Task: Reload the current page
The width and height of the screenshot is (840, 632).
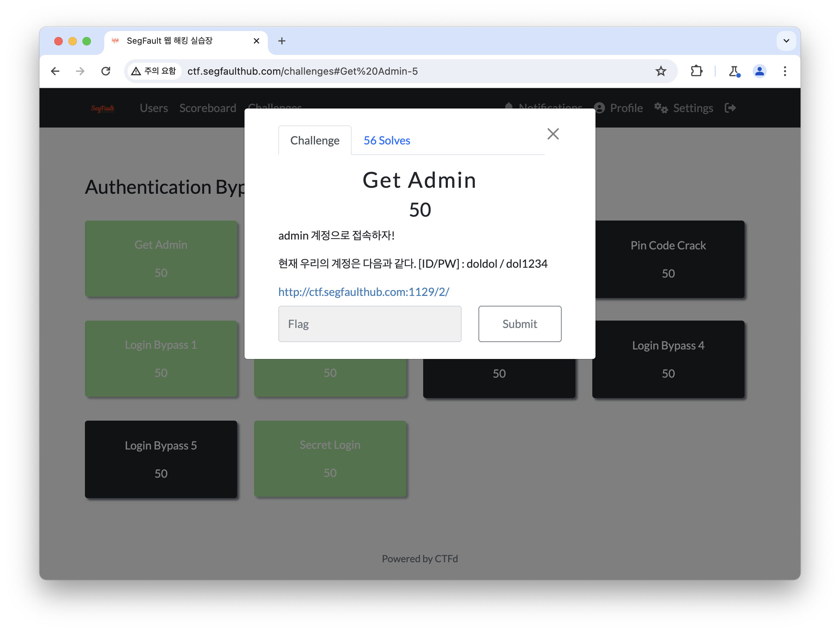Action: click(106, 71)
